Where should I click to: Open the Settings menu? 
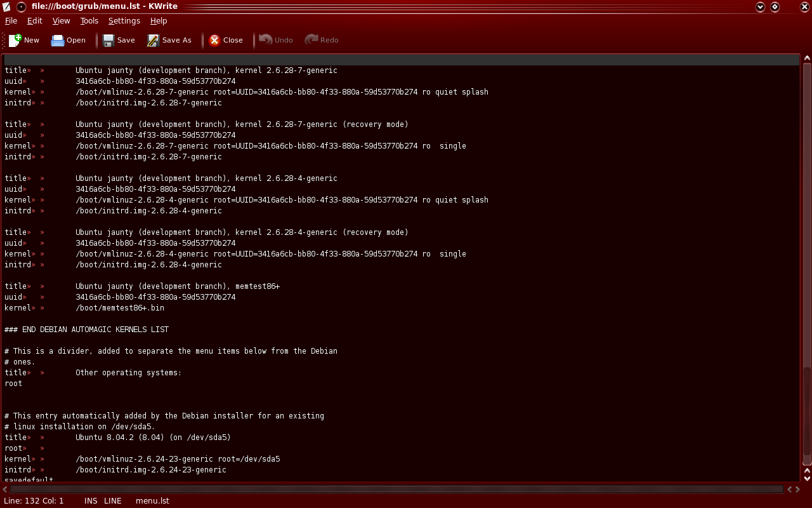point(124,21)
